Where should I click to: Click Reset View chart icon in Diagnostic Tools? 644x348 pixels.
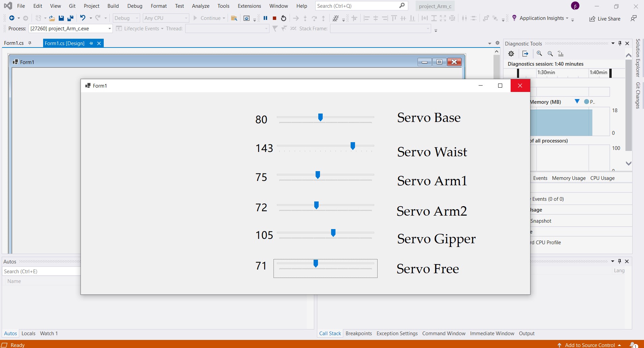(x=560, y=54)
